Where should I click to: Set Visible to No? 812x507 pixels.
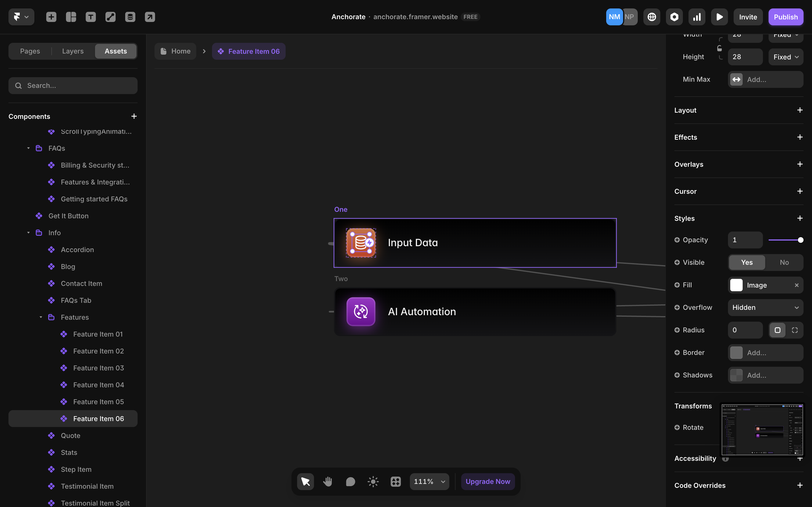coord(784,263)
